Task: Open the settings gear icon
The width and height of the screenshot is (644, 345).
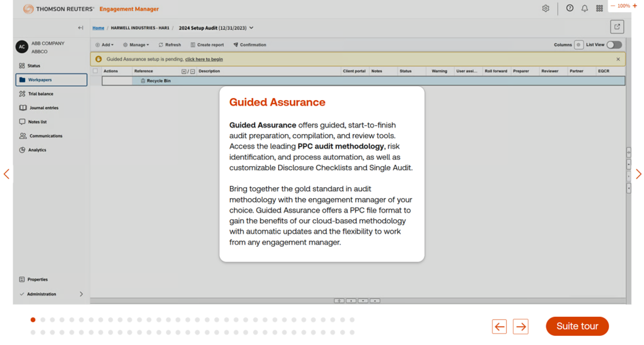Action: point(545,9)
